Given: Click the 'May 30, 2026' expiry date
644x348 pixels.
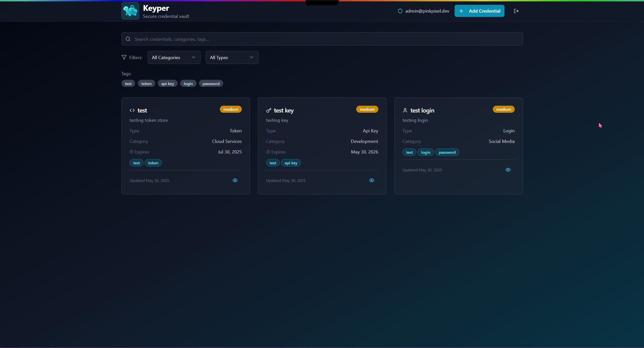Looking at the screenshot, I should (x=365, y=152).
